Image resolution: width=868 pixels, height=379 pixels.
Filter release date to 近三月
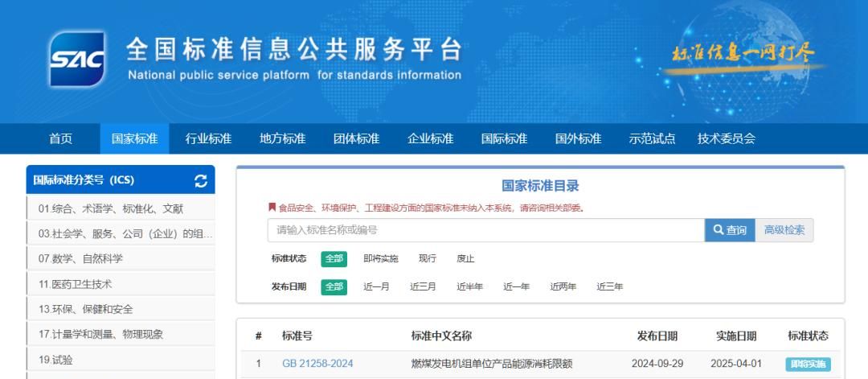pos(423,287)
